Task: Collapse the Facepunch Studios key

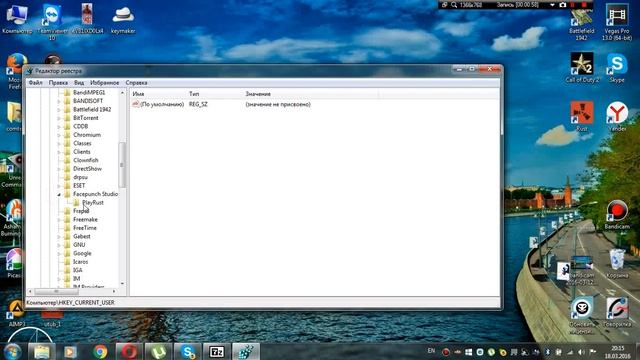Action: click(x=59, y=194)
